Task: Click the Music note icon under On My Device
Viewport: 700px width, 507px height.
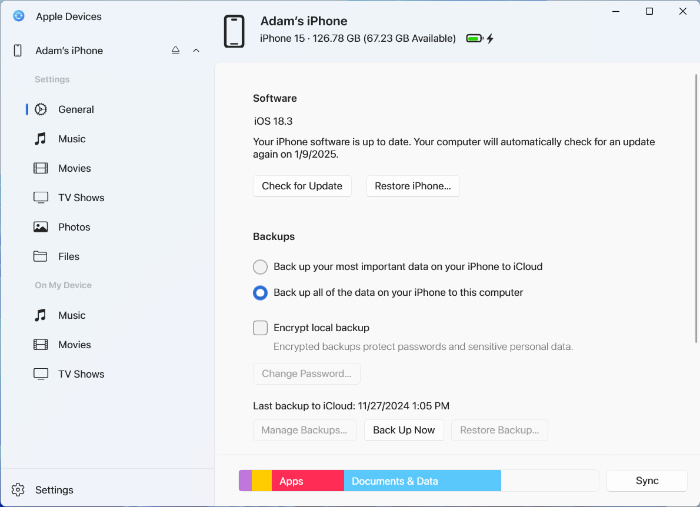Action: tap(40, 315)
